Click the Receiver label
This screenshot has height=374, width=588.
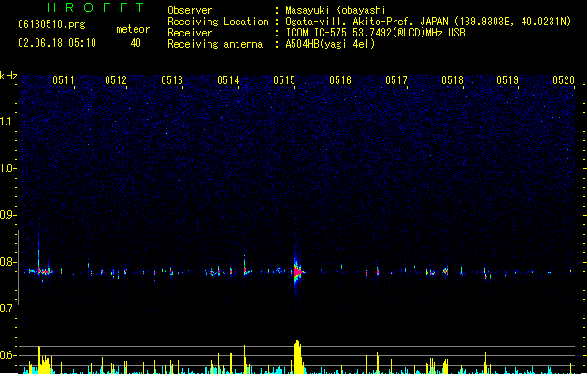pyautogui.click(x=190, y=33)
